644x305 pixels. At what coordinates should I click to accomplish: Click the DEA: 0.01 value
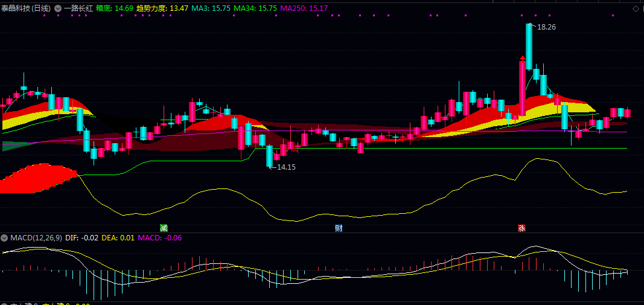click(118, 237)
